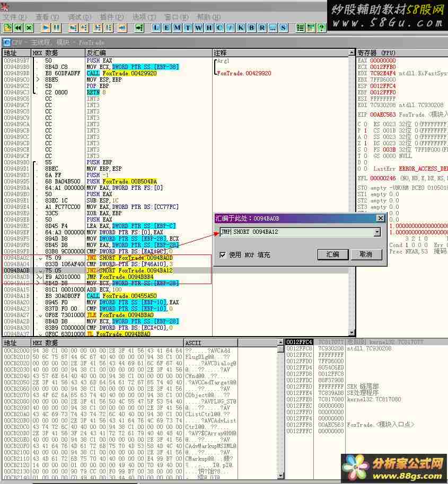Open the 插件 menu
The image size is (448, 484).
click(x=112, y=17)
